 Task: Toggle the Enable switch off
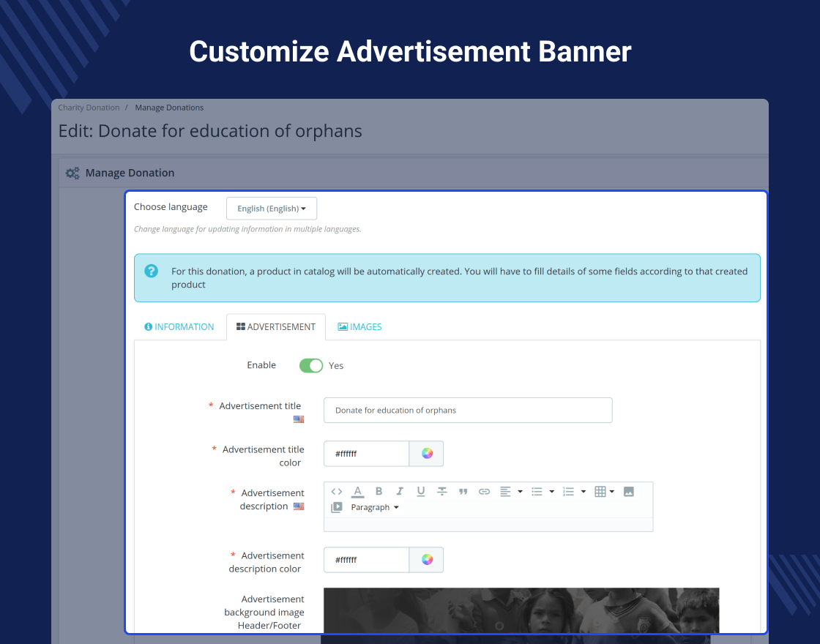point(311,365)
